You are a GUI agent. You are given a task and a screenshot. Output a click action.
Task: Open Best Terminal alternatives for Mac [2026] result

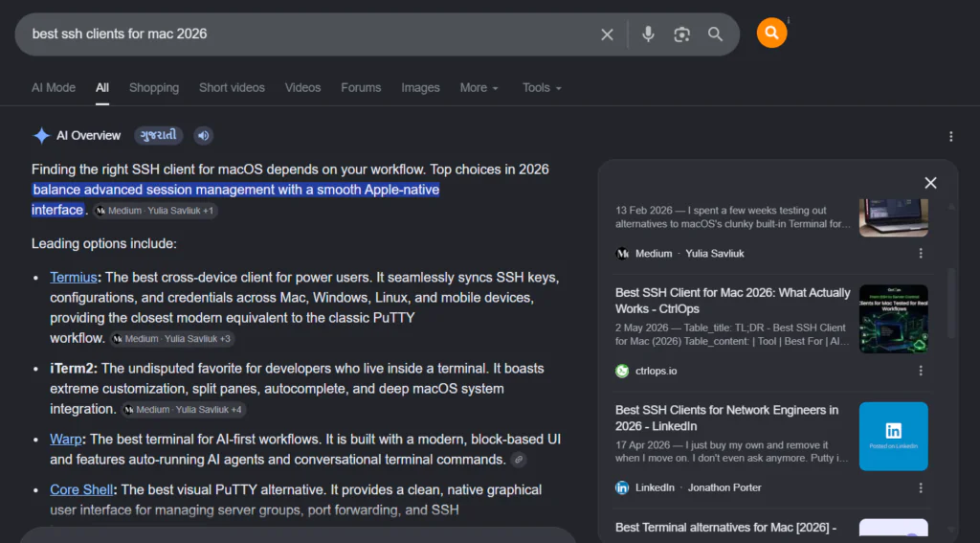[725, 528]
